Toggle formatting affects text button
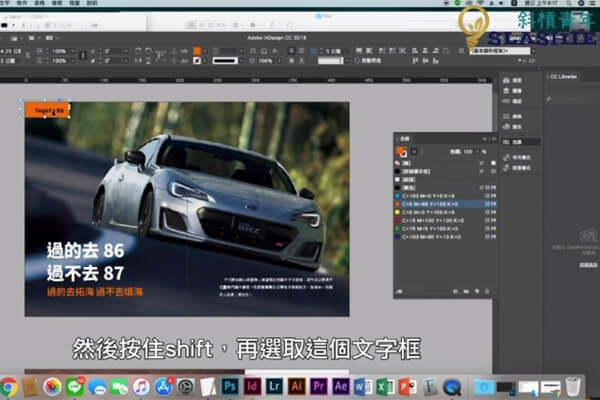Screen dimensions: 600x400 421,152
